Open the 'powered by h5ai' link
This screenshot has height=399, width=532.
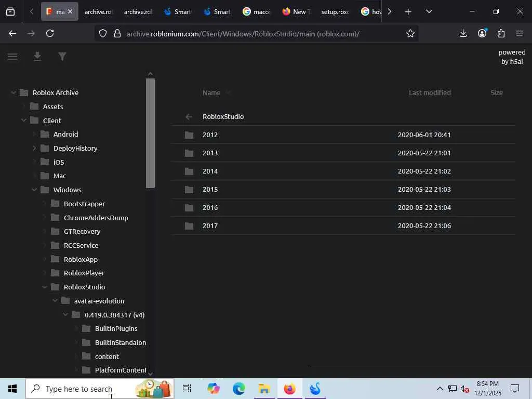coord(512,57)
